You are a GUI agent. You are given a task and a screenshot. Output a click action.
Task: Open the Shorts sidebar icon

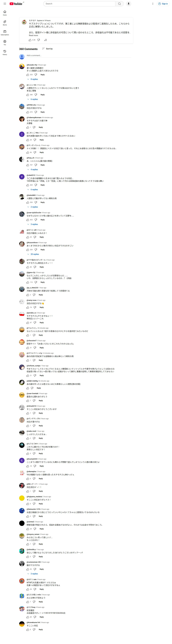pyautogui.click(x=5, y=23)
